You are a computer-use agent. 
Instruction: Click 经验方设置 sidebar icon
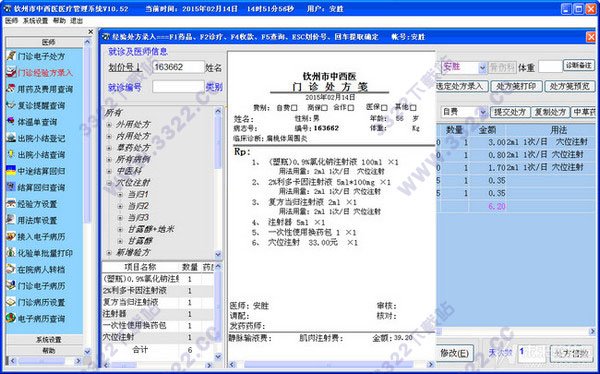click(x=11, y=204)
